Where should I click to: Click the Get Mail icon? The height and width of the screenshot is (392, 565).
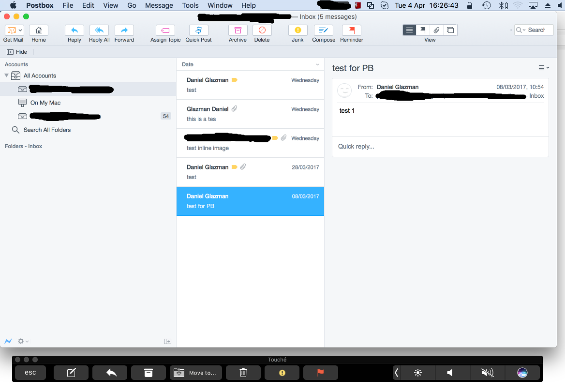(x=11, y=30)
